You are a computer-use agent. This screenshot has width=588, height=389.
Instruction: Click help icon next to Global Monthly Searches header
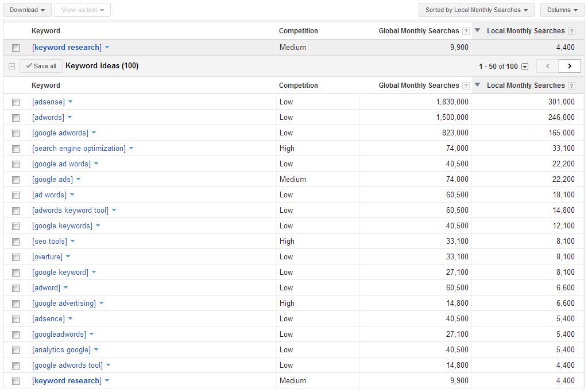pyautogui.click(x=466, y=85)
